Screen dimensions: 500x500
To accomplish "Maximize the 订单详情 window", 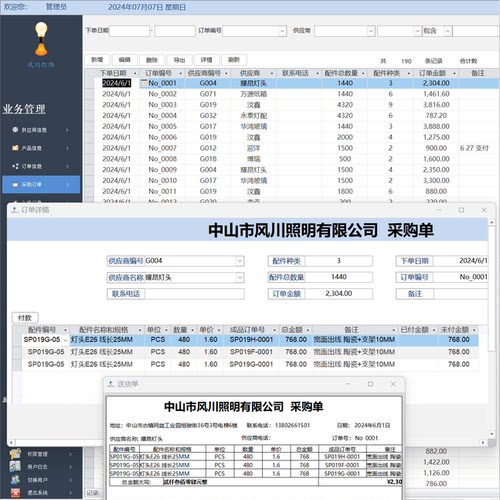I will tap(461, 210).
